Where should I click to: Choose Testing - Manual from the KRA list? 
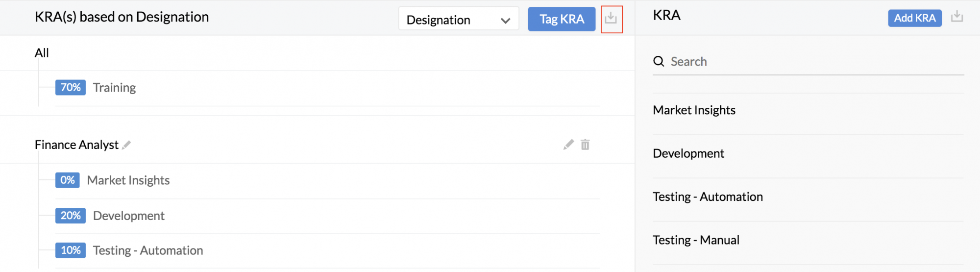[x=696, y=240]
